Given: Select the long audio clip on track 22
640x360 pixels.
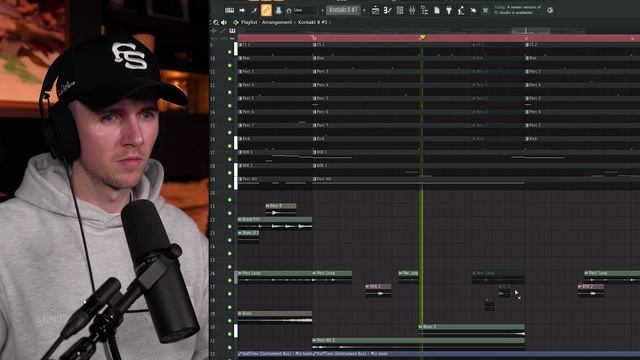Looking at the screenshot, I should 275,223.
